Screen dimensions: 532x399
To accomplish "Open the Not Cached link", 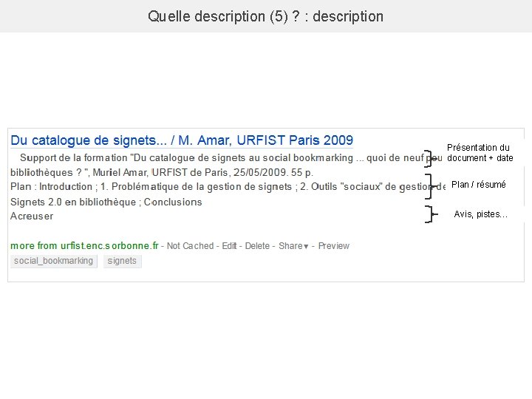I will (191, 246).
